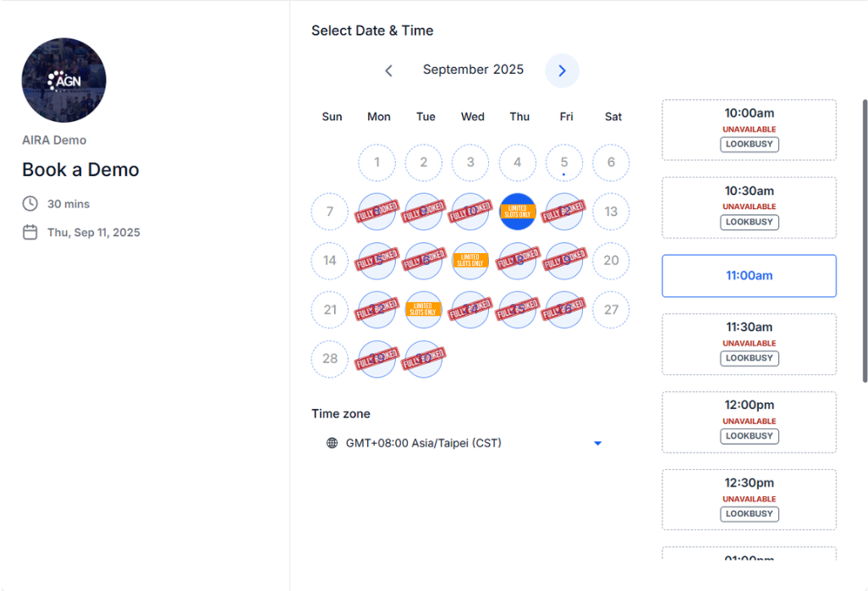Image resolution: width=868 pixels, height=591 pixels.
Task: Click LOOKBUSY badge under 12:00pm
Action: [x=750, y=436]
